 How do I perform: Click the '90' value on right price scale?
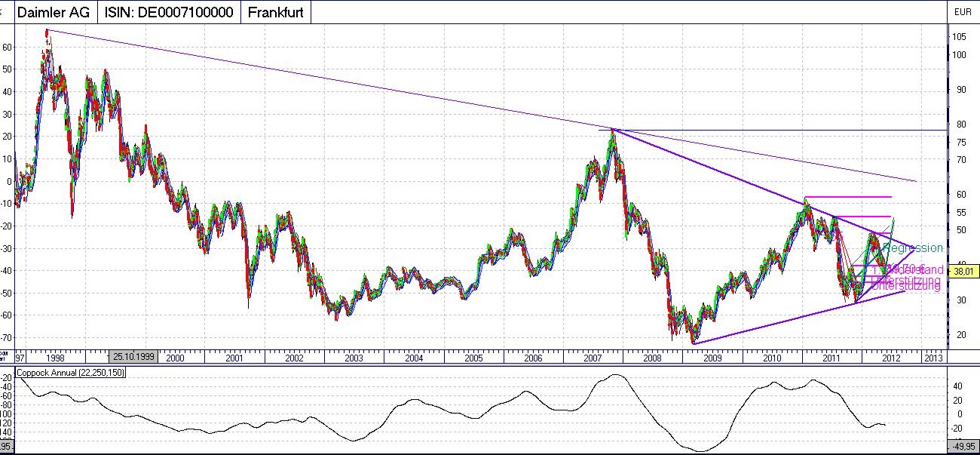pos(960,90)
